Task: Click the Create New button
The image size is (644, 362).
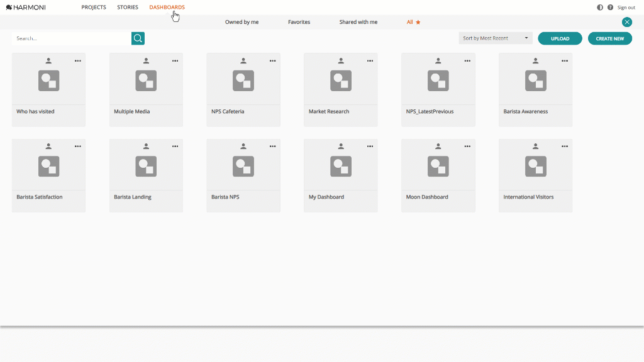Action: (x=610, y=38)
